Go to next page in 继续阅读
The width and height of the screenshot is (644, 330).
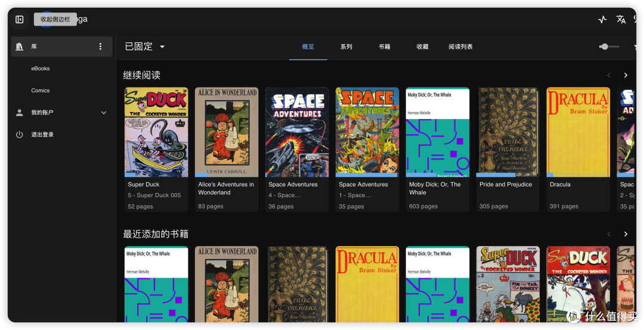[x=626, y=75]
